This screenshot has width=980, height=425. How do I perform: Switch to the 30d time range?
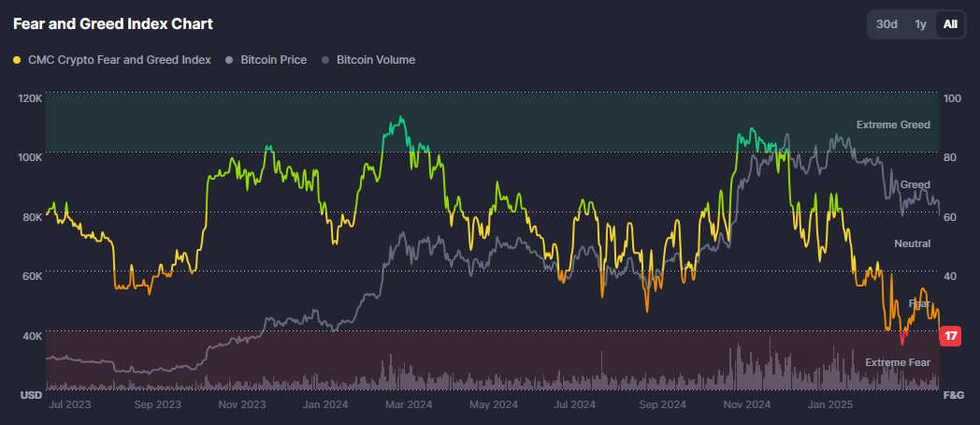coord(886,24)
